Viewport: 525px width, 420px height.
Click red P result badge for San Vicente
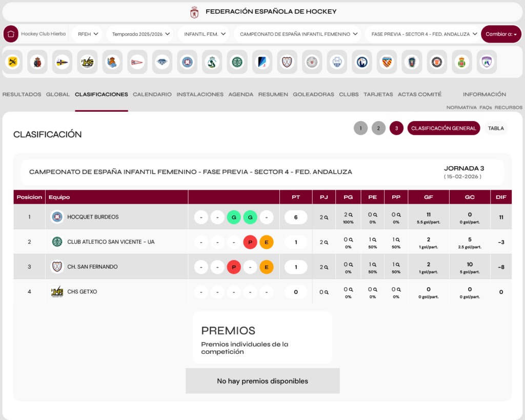click(x=250, y=242)
